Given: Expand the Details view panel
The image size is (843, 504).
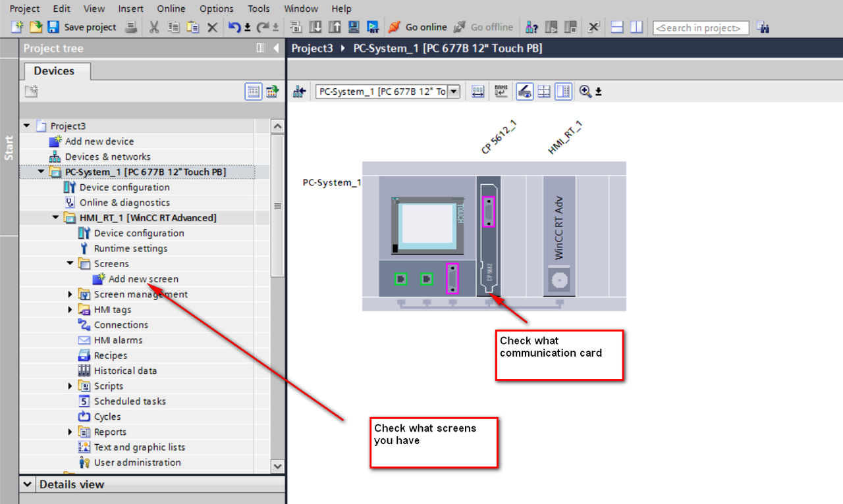Looking at the screenshot, I should [28, 484].
